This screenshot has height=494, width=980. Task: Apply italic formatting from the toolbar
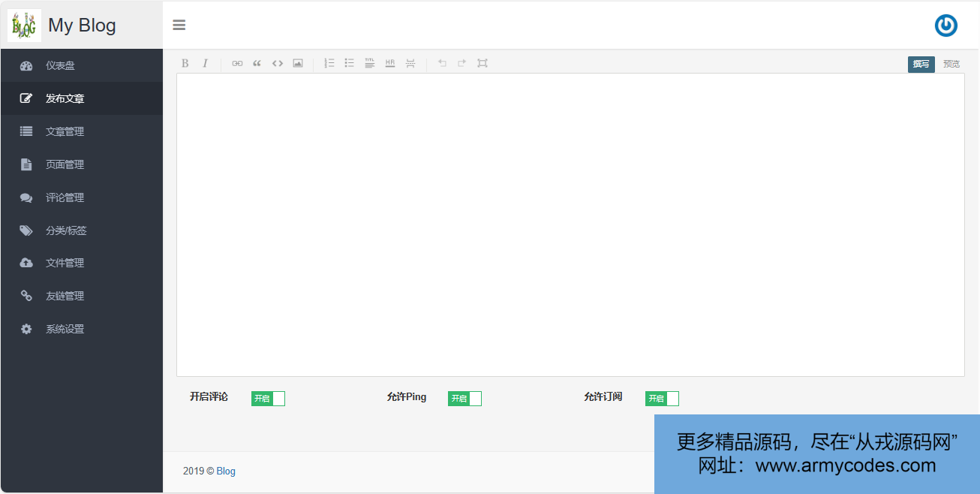(x=205, y=64)
